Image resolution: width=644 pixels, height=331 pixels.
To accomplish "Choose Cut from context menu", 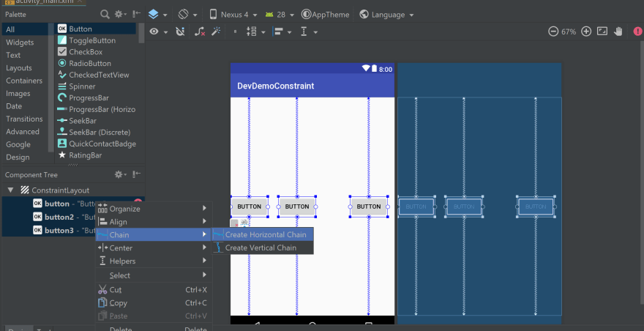I will point(154,290).
